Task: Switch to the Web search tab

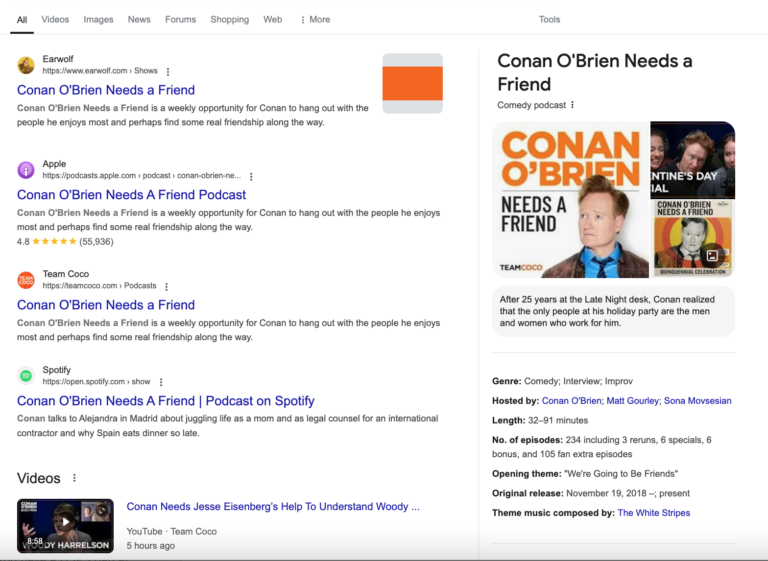Action: (273, 20)
